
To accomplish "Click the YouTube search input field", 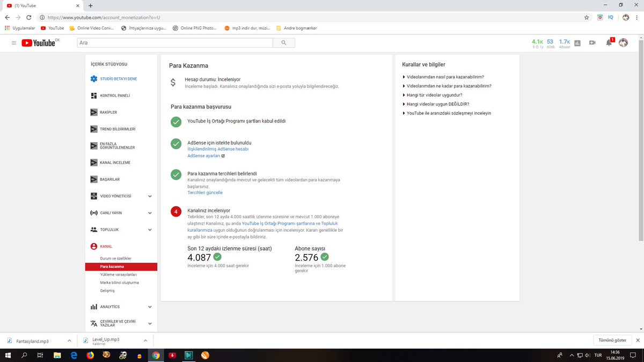I will [174, 43].
